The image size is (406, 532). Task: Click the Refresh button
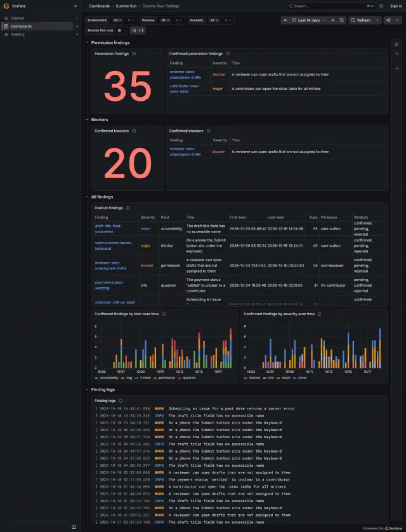coord(361,20)
